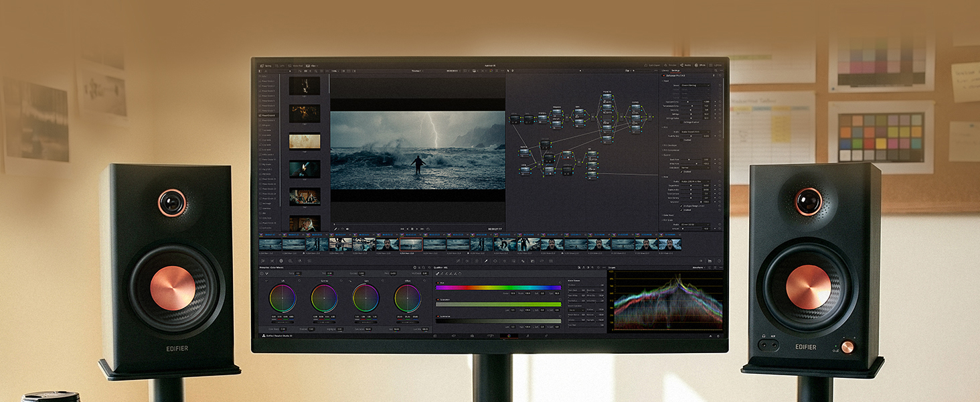
Task: Reset the Hue qualifier range
Action: point(560,283)
